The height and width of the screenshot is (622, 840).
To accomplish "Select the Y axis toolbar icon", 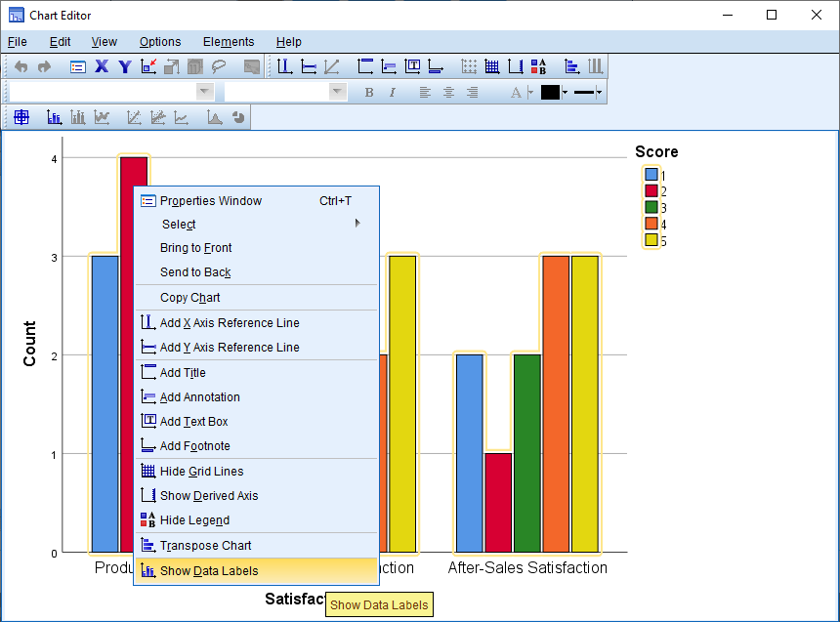I will pyautogui.click(x=125, y=66).
